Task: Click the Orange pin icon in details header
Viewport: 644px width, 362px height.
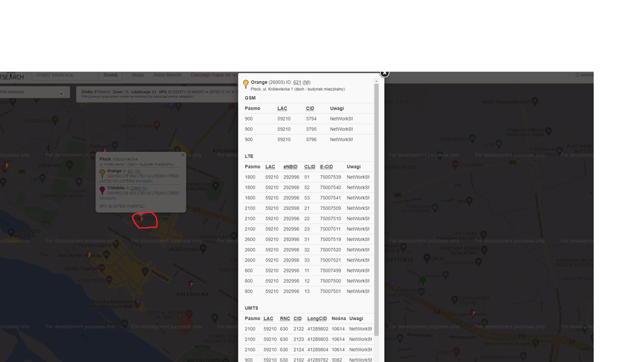Action: (x=246, y=84)
